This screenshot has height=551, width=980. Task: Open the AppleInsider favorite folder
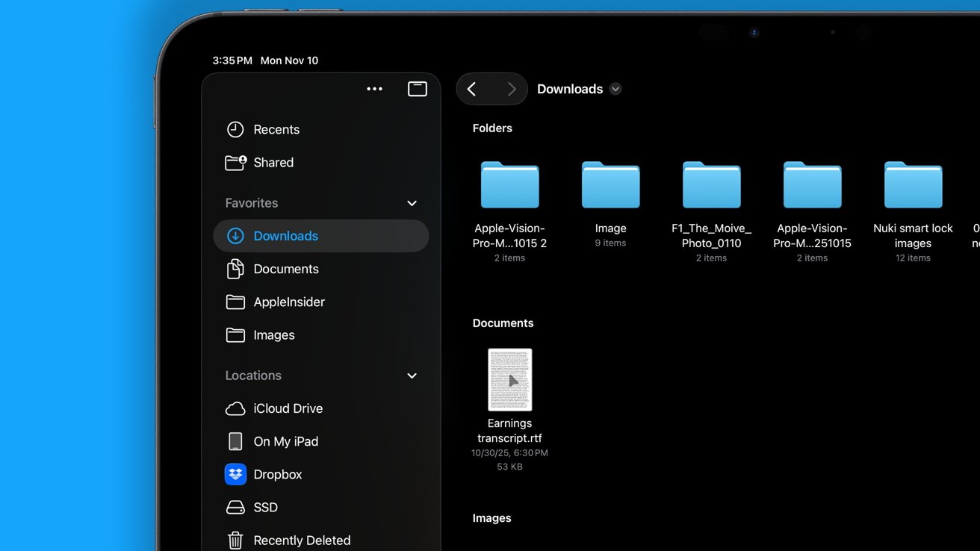point(288,302)
